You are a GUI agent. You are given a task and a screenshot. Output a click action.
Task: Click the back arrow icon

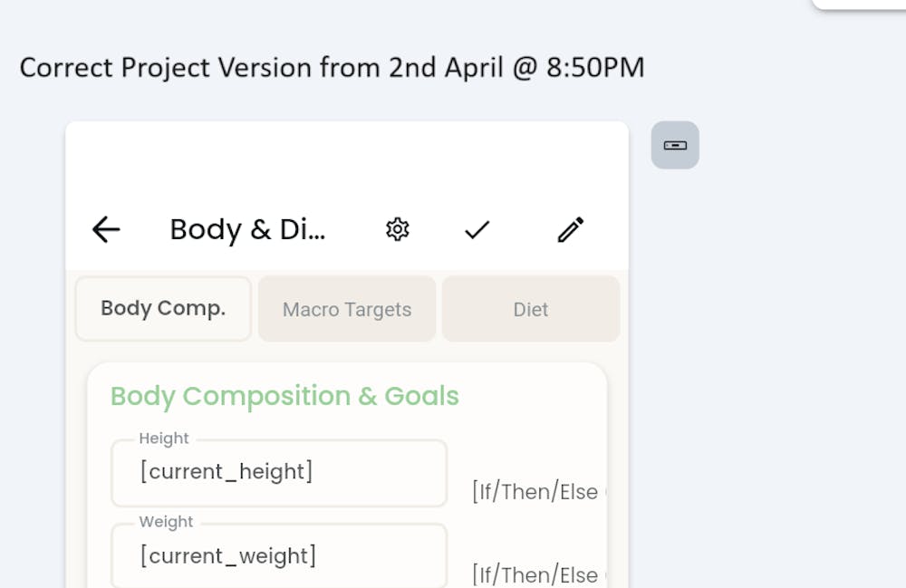coord(106,230)
